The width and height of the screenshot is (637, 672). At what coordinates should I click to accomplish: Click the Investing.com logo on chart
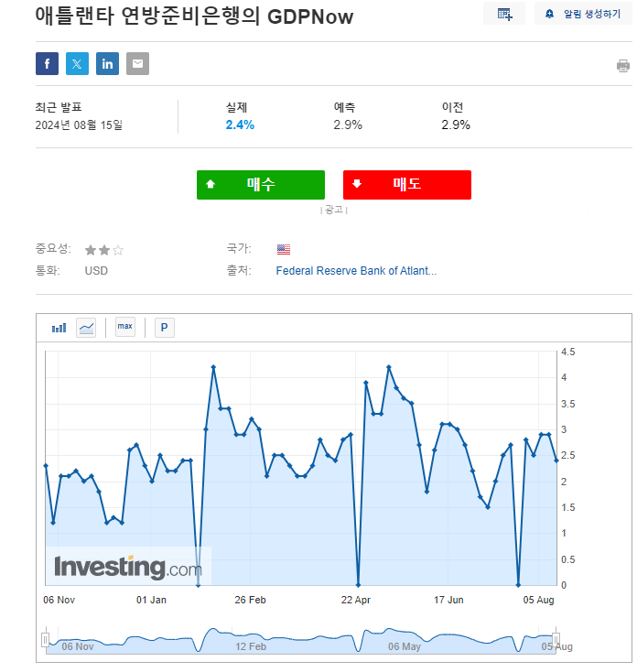(x=127, y=567)
